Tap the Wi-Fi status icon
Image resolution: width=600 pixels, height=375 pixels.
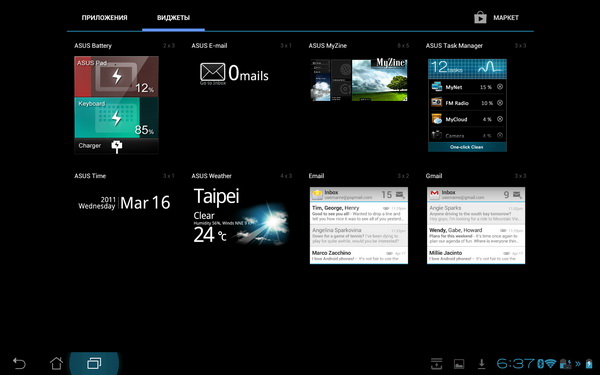[551, 363]
